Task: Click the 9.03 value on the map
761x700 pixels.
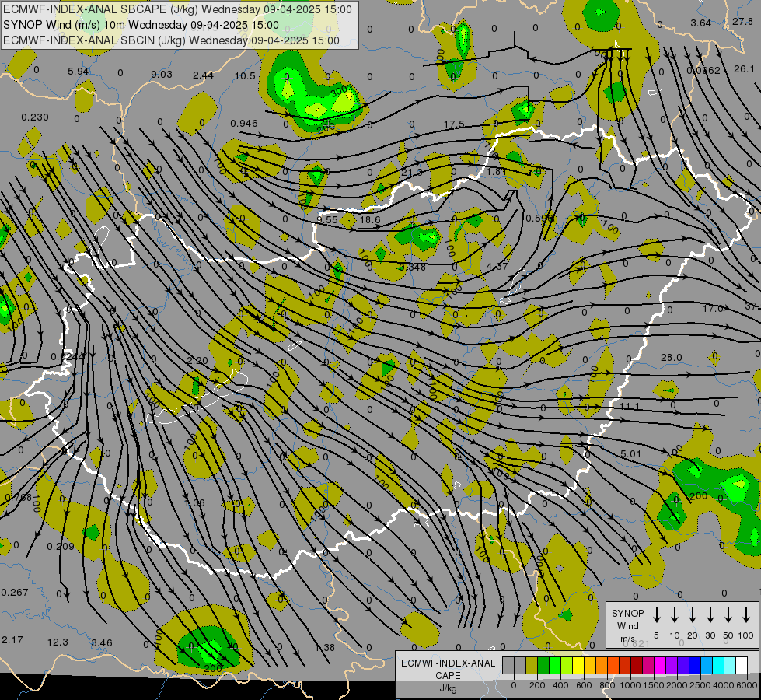Action: (x=162, y=75)
